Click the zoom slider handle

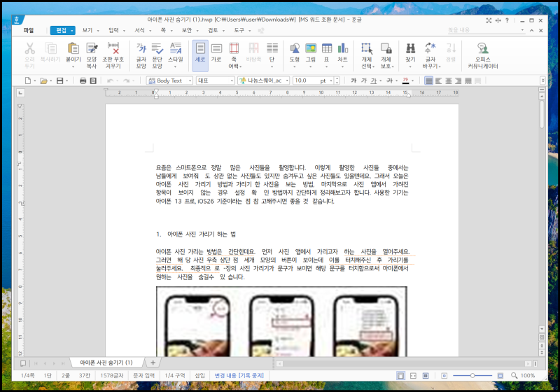[x=472, y=376]
